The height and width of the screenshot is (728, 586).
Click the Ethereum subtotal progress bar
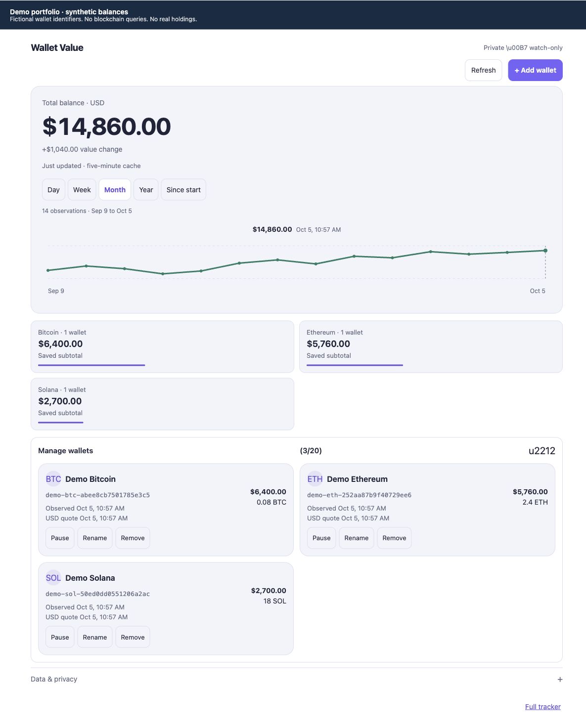pyautogui.click(x=355, y=365)
